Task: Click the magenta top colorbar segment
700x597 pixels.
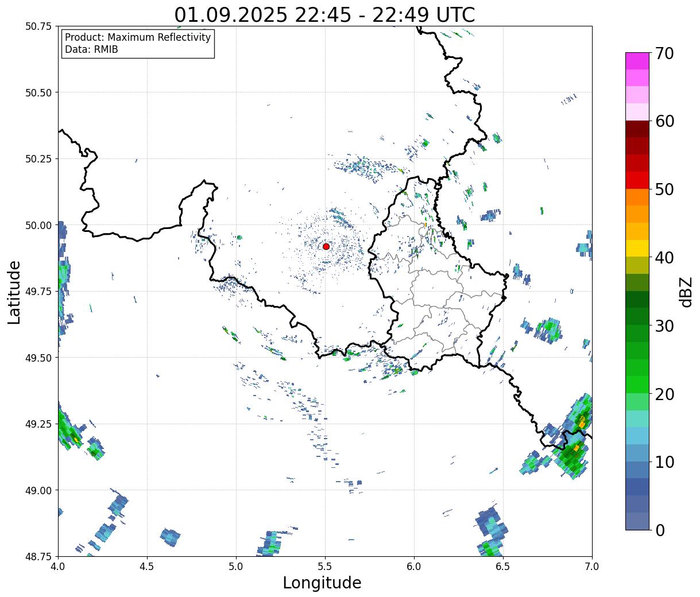Action: (x=637, y=61)
